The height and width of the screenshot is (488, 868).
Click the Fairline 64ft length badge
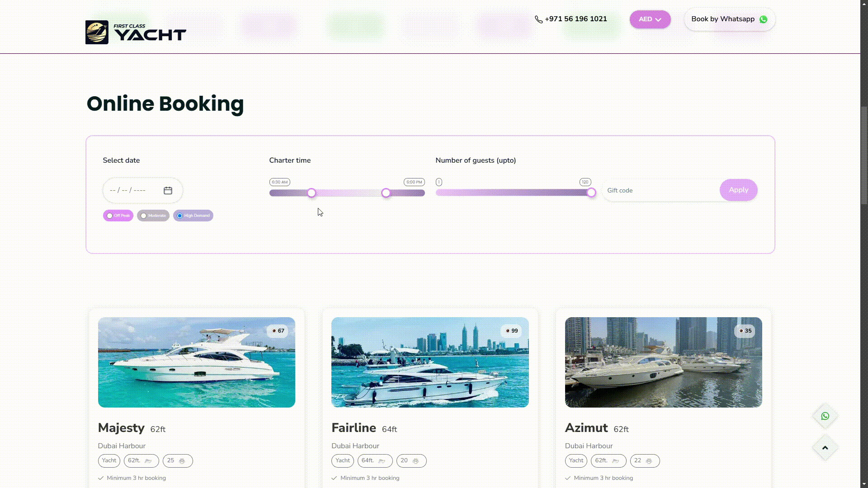(374, 461)
